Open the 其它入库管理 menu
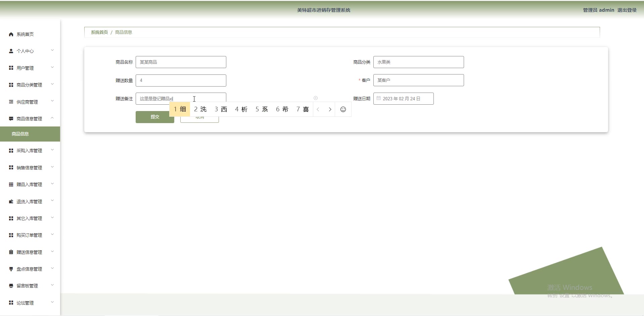The image size is (644, 316). (x=30, y=218)
